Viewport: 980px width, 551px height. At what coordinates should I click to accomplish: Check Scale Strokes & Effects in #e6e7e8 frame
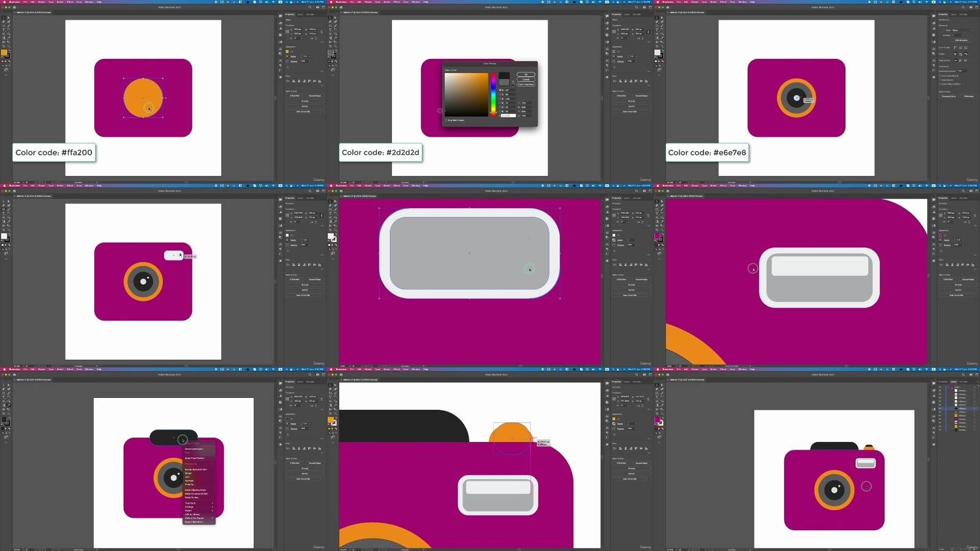(940, 84)
